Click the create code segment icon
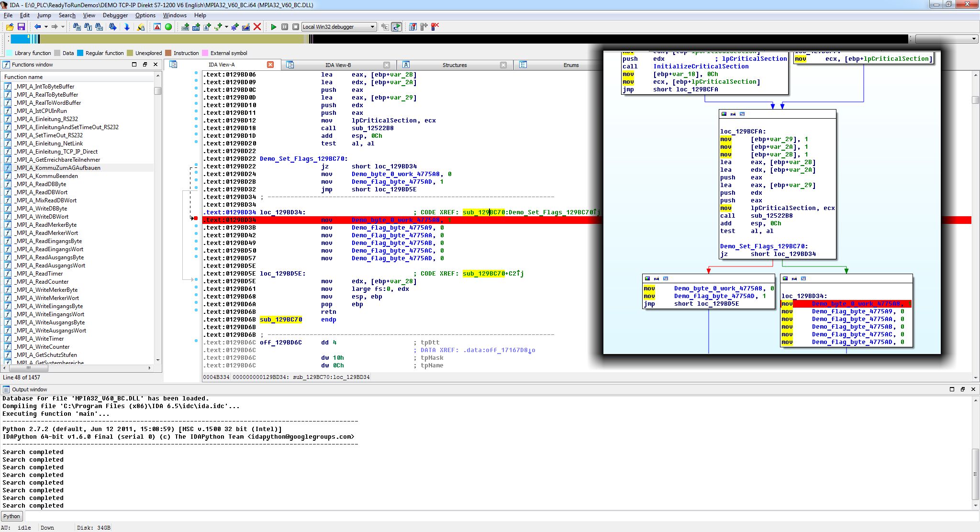Viewport: 980px width, 532px height. coord(185,27)
